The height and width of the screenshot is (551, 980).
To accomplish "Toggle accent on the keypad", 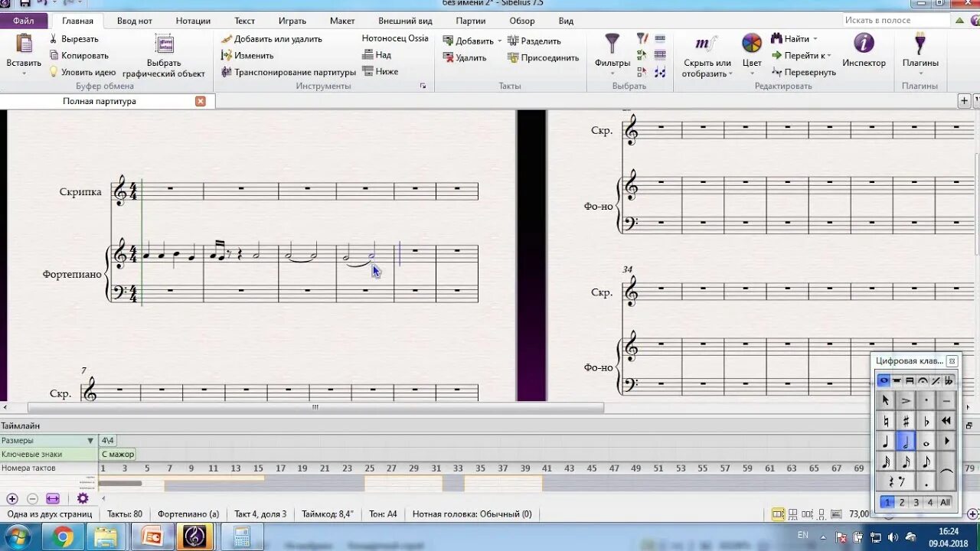I will [x=906, y=400].
